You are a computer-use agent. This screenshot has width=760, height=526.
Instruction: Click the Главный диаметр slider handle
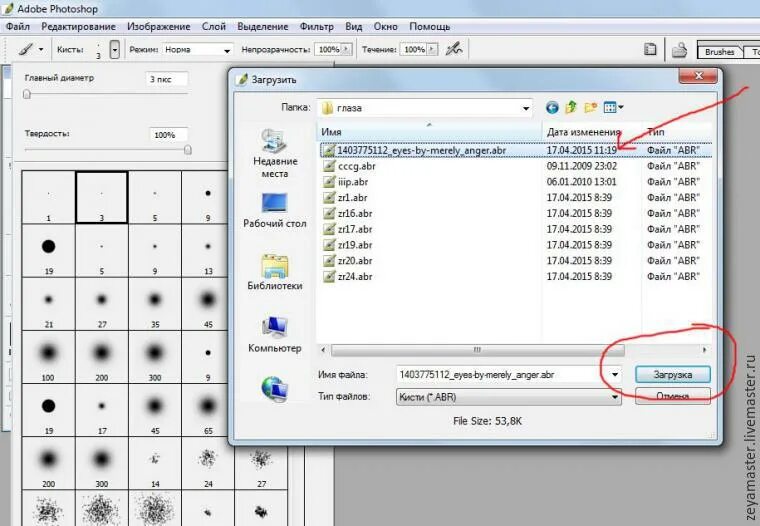click(27, 94)
